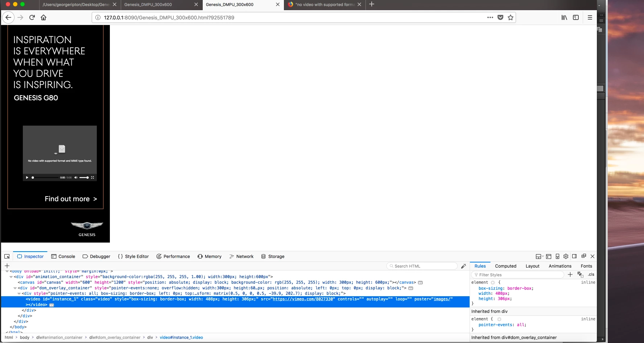Seek on the video progress bar
This screenshot has width=644, height=343.
click(45, 178)
